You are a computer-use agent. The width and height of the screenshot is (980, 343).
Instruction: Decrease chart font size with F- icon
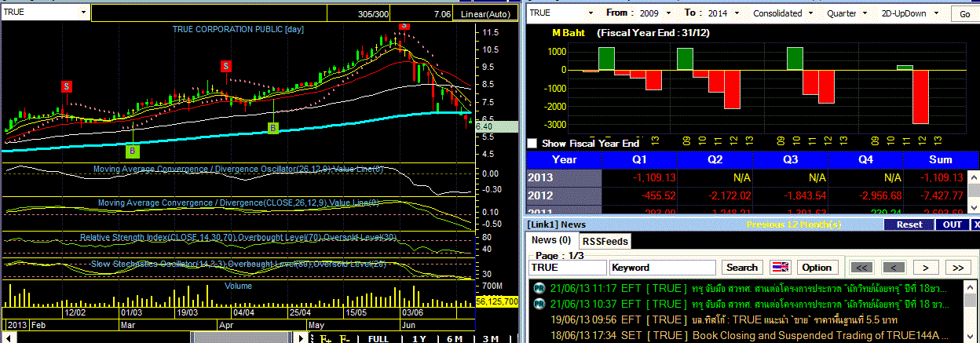click(x=345, y=339)
